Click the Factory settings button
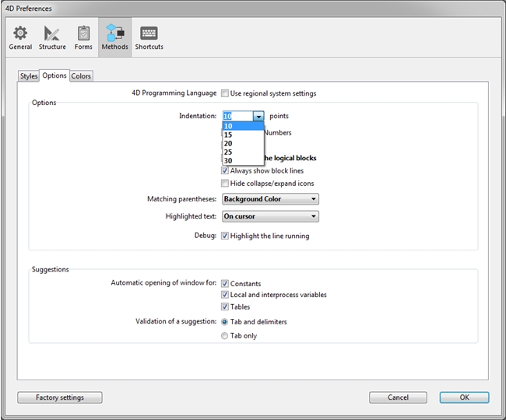Viewport: 506px width, 420px height. 59,397
